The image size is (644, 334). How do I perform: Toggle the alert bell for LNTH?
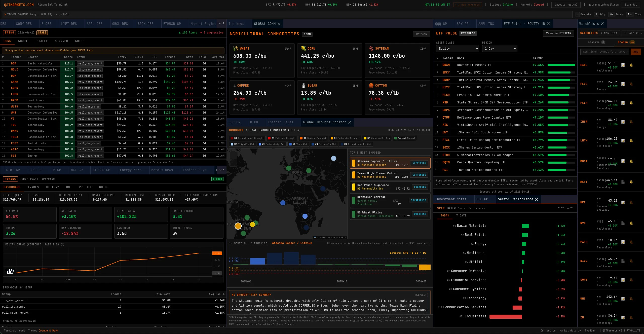[631, 141]
